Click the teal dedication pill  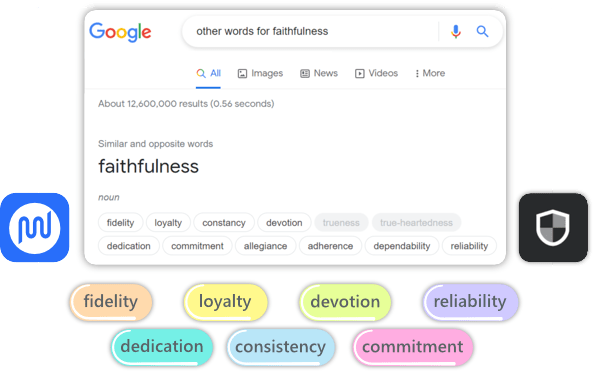tap(162, 347)
